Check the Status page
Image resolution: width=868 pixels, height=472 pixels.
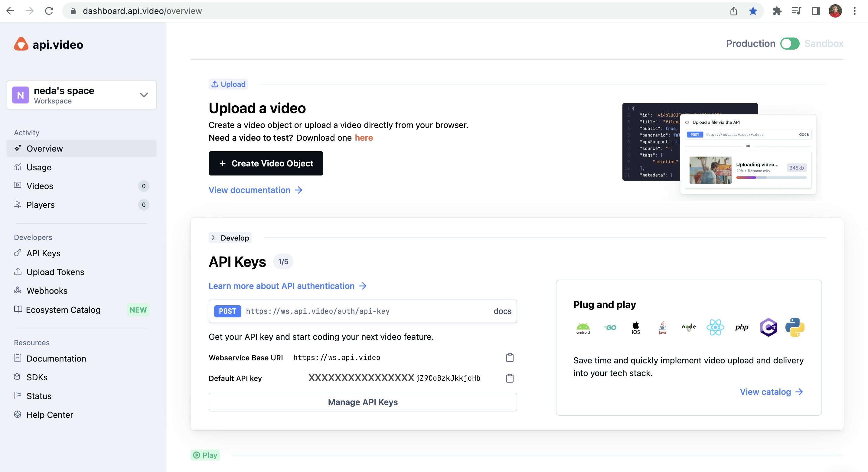pyautogui.click(x=39, y=396)
